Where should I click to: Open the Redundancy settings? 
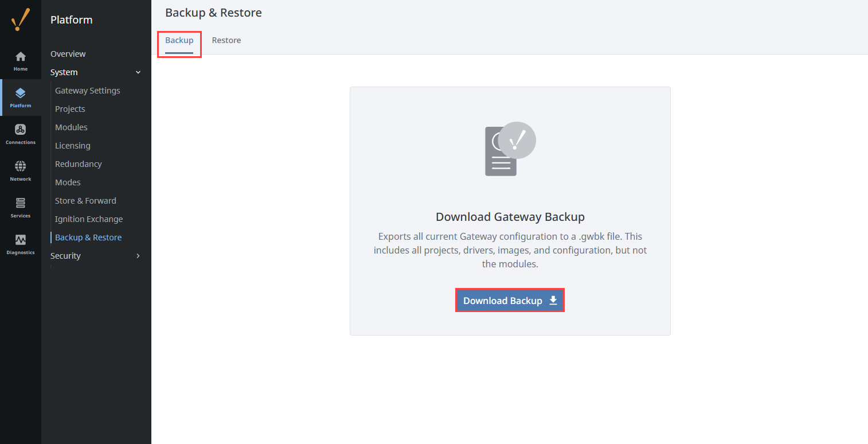[78, 163]
